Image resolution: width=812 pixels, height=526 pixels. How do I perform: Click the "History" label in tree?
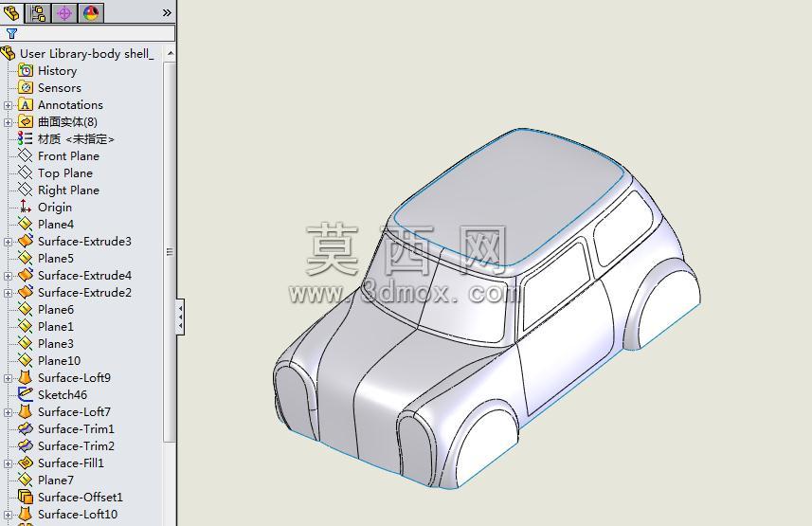pos(58,70)
